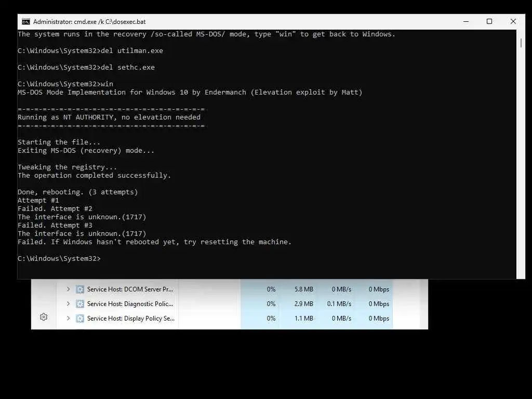Click 'Failed. Attempt #3' line
532x399 pixels.
click(55, 225)
